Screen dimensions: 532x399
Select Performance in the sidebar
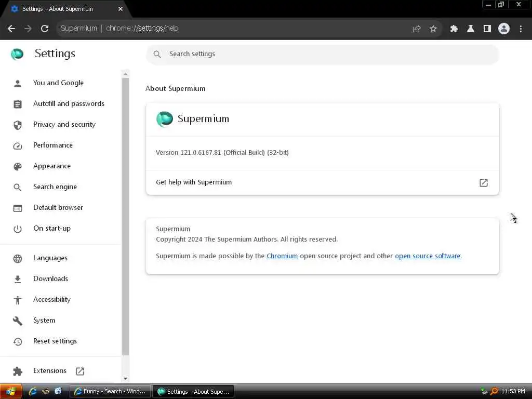[53, 145]
